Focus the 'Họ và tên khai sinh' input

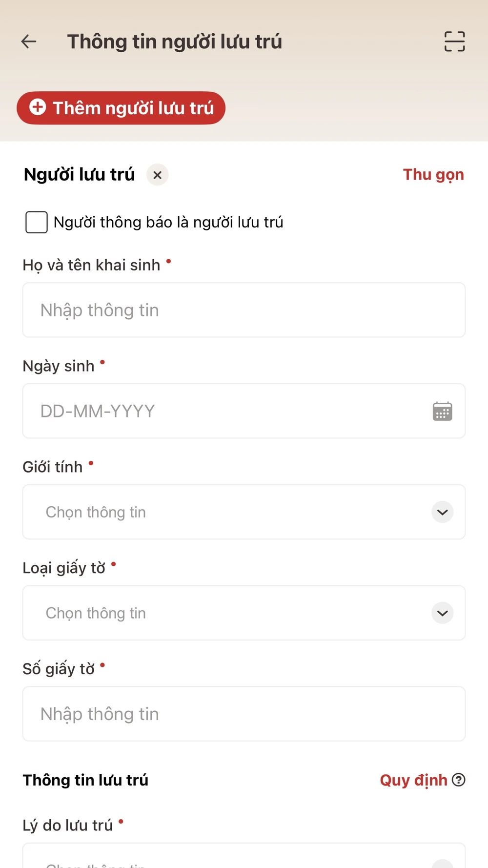(244, 310)
